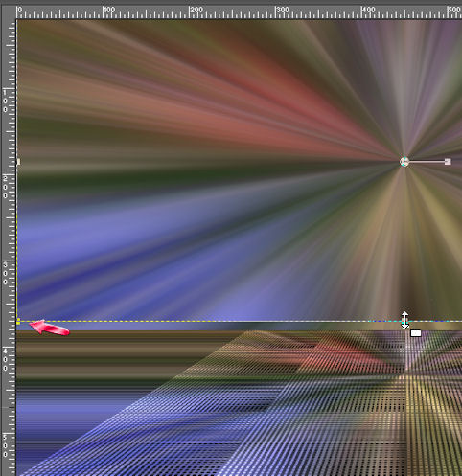Click the 100 mark on horizontal ruler
The width and height of the screenshot is (462, 476).
click(x=109, y=10)
